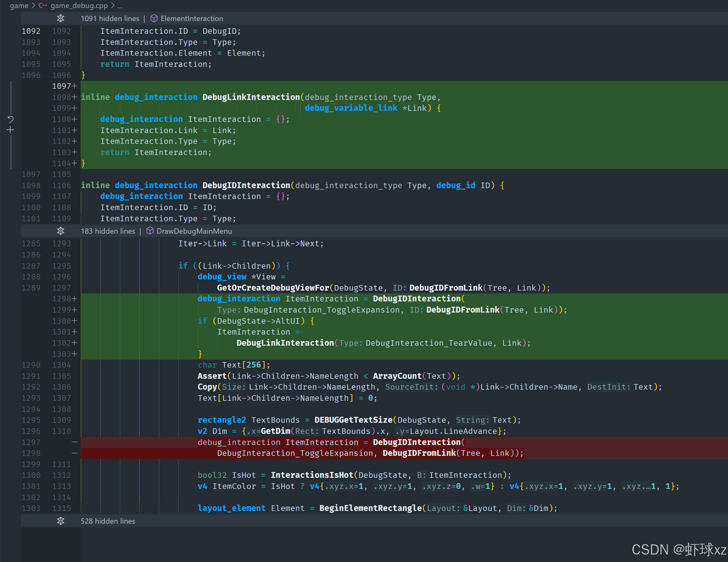This screenshot has height=562, width=728.
Task: Click modified line number 1098 in gutter
Action: [x=61, y=97]
